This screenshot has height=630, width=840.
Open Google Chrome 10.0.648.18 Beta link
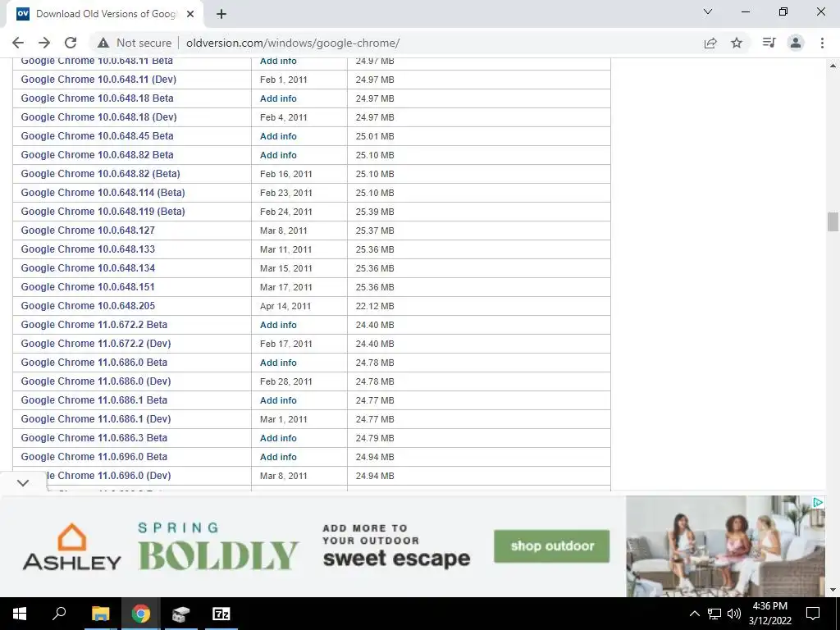point(97,98)
